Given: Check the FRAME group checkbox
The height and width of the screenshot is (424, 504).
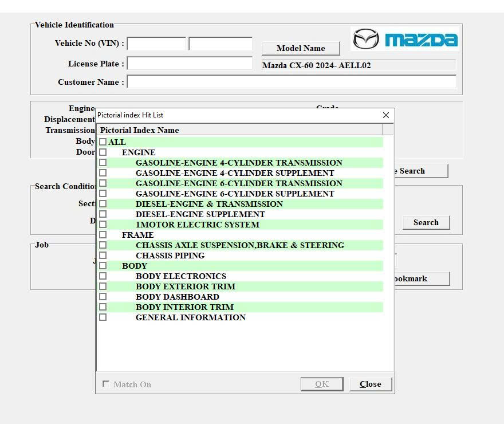Looking at the screenshot, I should tap(103, 235).
